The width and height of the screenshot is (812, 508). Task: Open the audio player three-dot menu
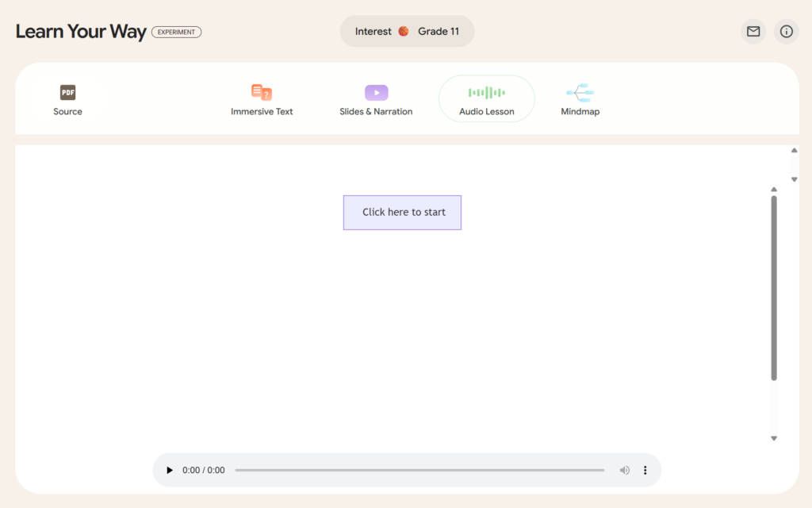[x=645, y=470]
